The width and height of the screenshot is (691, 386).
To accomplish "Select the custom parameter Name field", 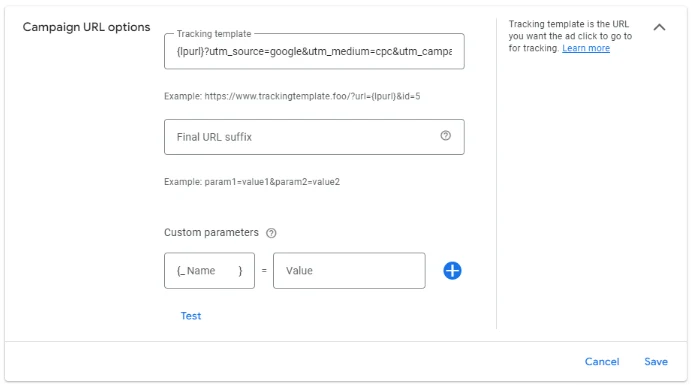I will [x=209, y=271].
